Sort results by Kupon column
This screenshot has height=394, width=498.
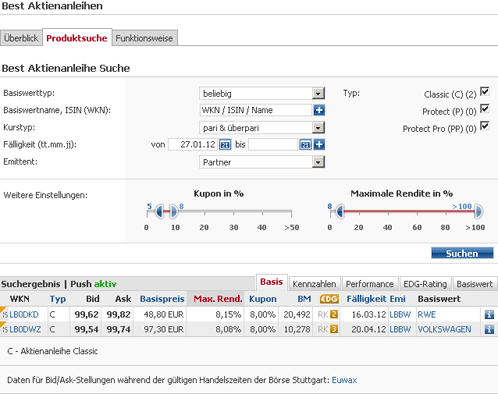pos(263,299)
